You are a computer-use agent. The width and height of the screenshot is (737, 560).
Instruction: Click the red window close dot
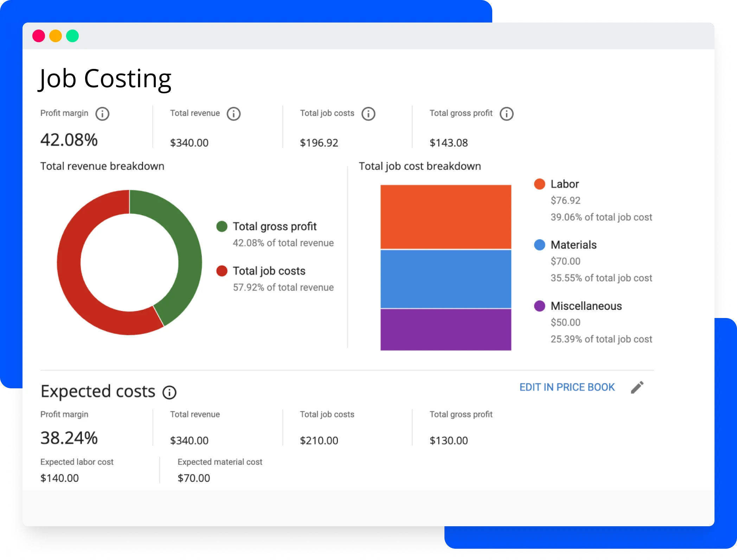tap(39, 36)
